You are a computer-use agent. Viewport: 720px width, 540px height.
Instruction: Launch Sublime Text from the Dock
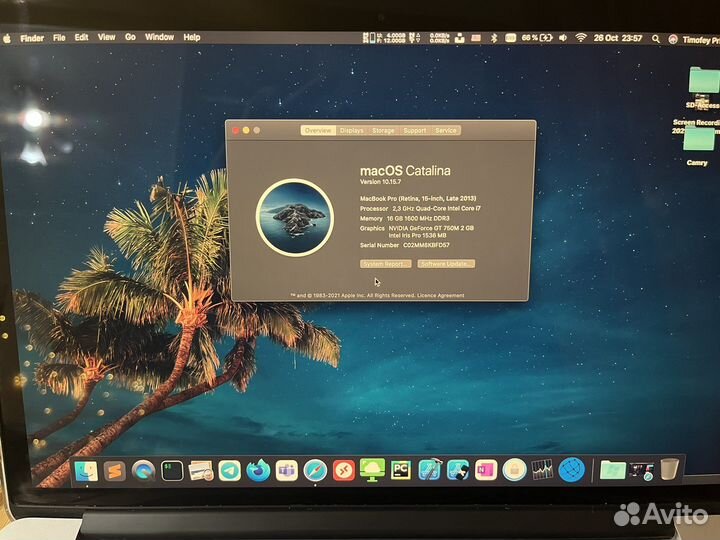(x=115, y=471)
